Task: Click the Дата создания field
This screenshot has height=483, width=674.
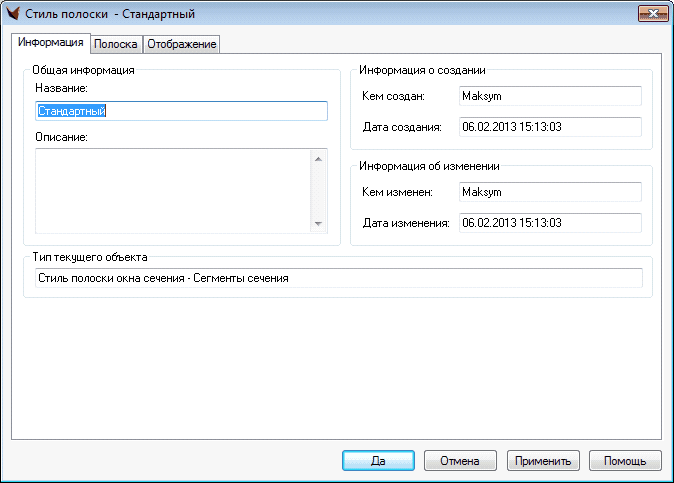Action: pos(548,127)
